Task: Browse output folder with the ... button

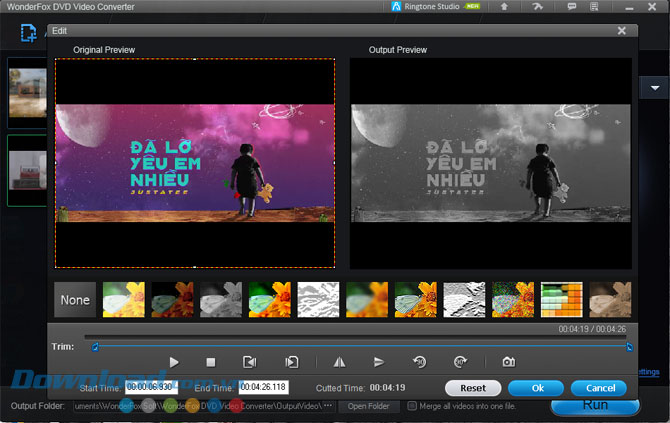Action: pyautogui.click(x=328, y=405)
